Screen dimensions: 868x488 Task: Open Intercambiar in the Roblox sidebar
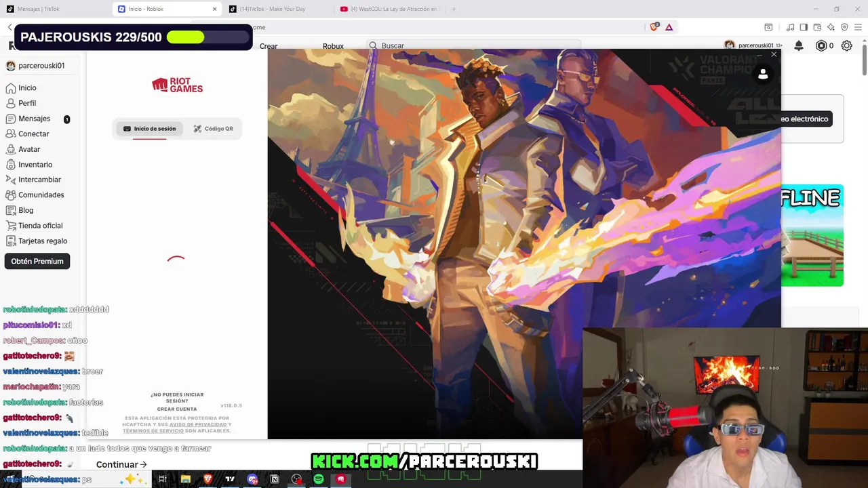click(33, 180)
